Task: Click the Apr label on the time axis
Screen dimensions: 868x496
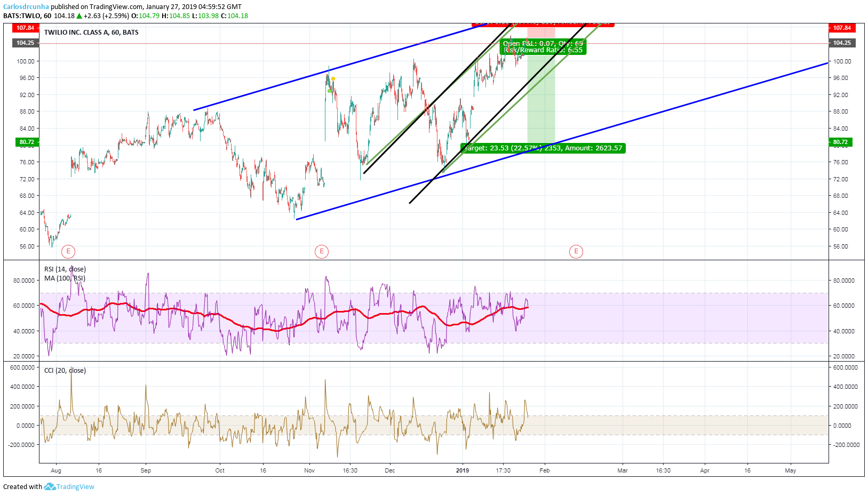Action: 705,470
